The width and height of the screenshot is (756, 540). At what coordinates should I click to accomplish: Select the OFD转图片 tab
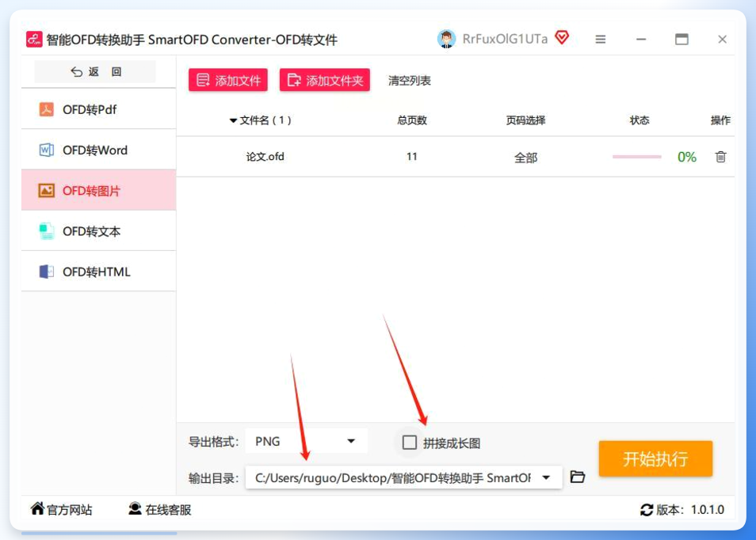(99, 190)
